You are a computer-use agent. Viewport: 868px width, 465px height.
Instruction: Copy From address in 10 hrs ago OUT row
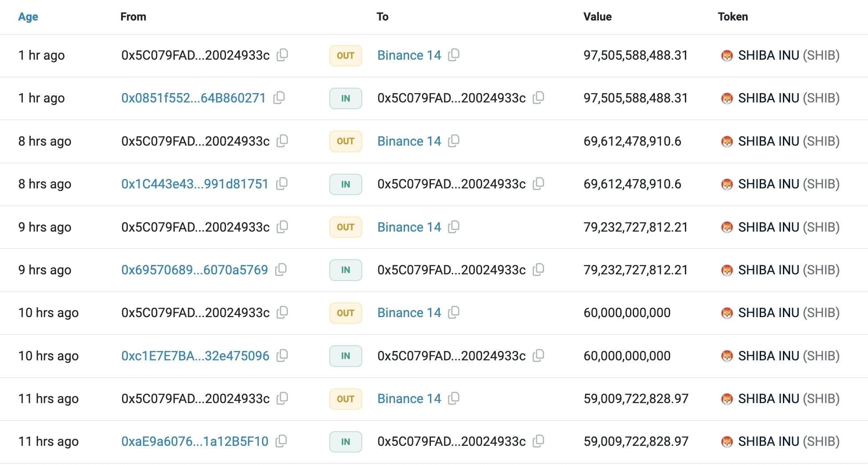pos(282,313)
